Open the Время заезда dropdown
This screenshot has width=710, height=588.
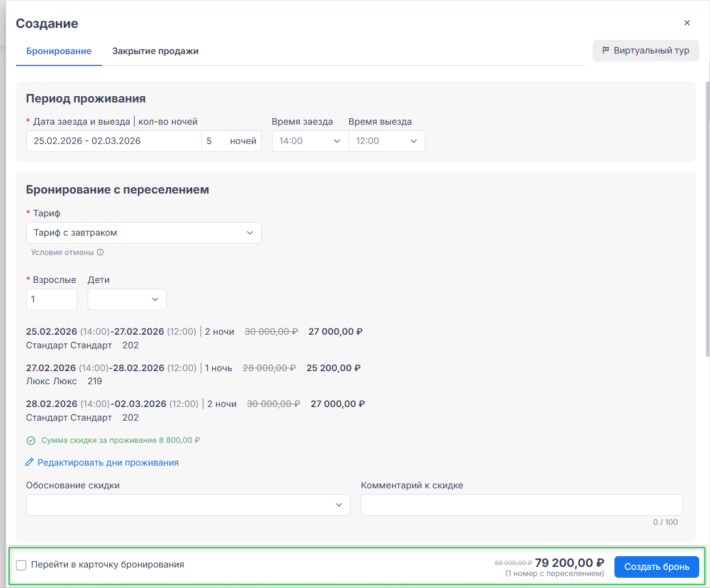[x=310, y=141]
